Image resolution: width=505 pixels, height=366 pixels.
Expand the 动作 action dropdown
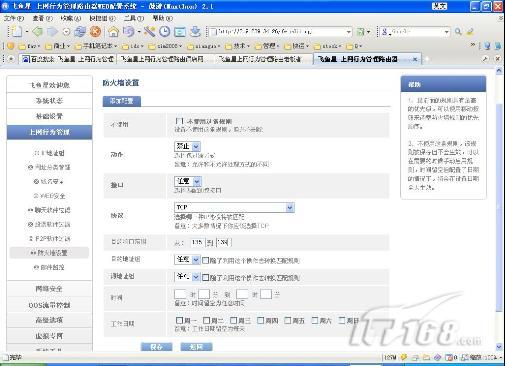point(187,146)
